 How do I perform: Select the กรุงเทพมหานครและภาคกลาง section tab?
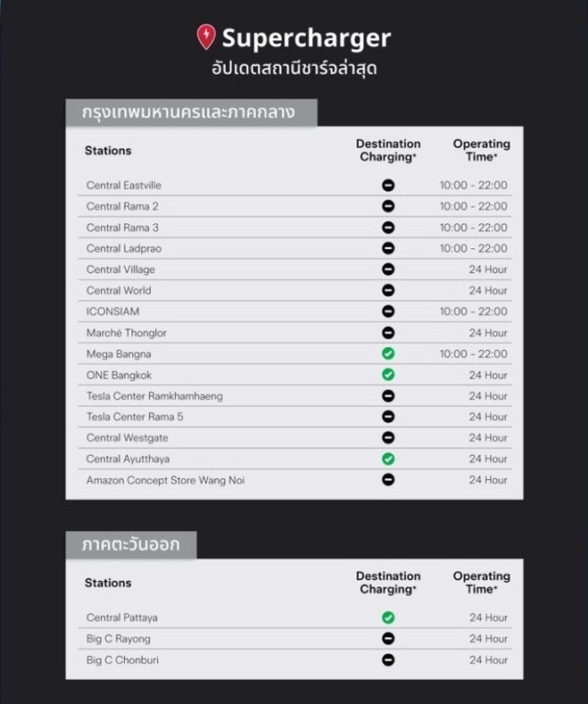(x=190, y=113)
